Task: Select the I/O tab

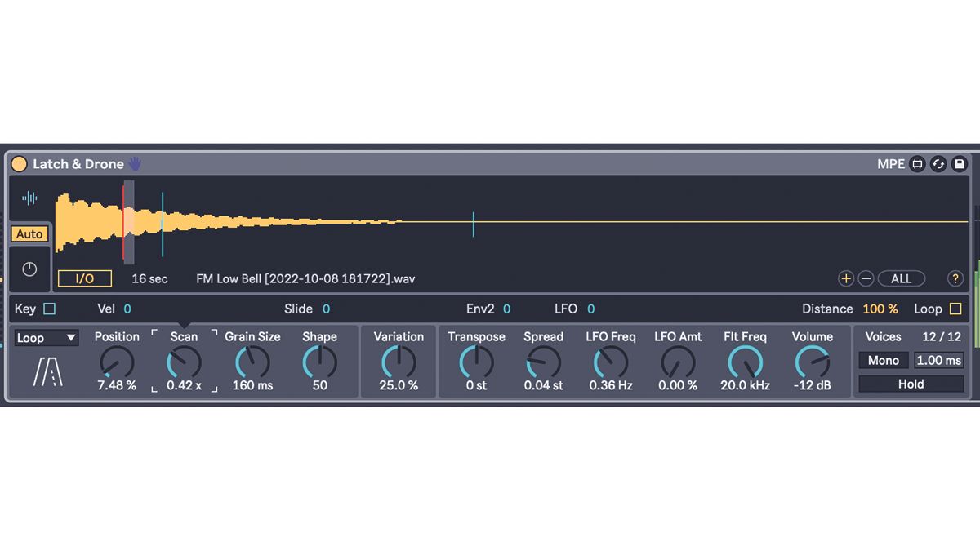Action: (84, 278)
